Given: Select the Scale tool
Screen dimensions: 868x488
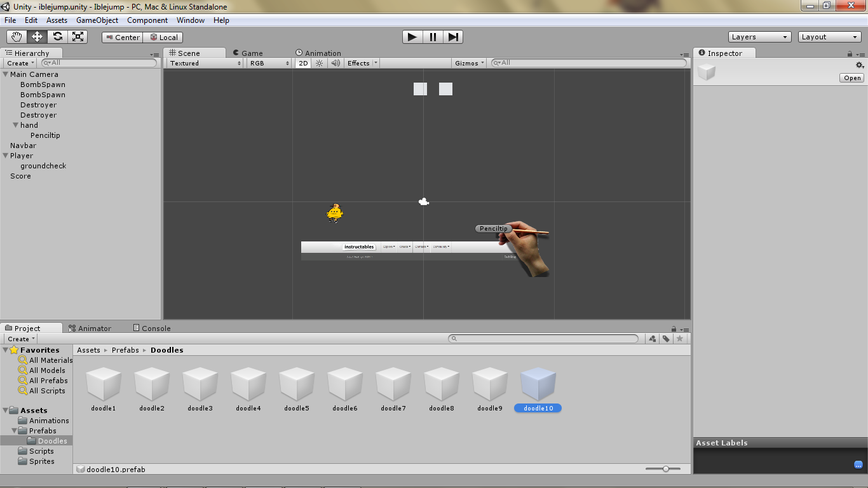Looking at the screenshot, I should [78, 37].
